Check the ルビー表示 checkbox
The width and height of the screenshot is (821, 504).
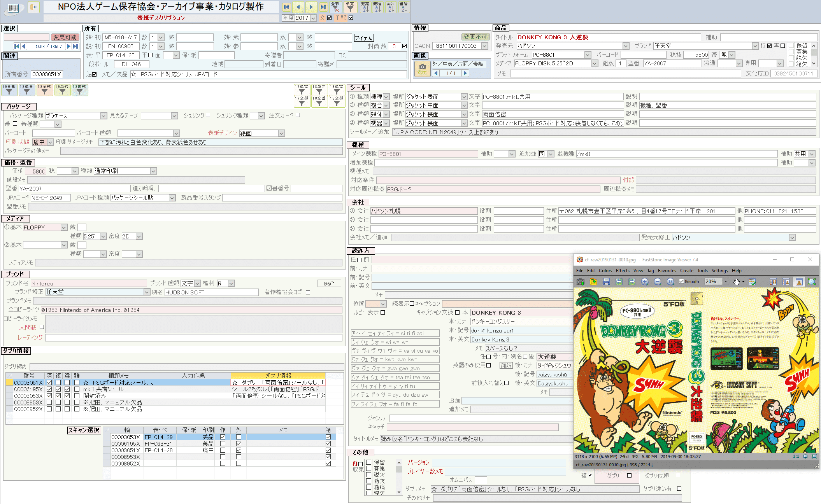(383, 312)
